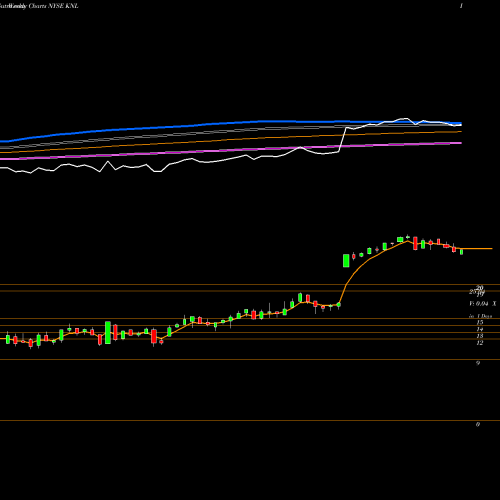Click the price axis label '13'
500x500 pixels.
[480, 336]
